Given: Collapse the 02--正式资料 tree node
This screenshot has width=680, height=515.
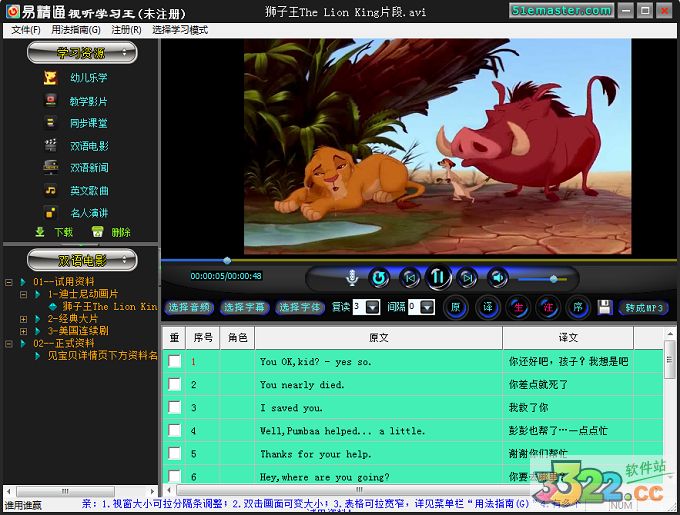Looking at the screenshot, I should click(x=8, y=344).
